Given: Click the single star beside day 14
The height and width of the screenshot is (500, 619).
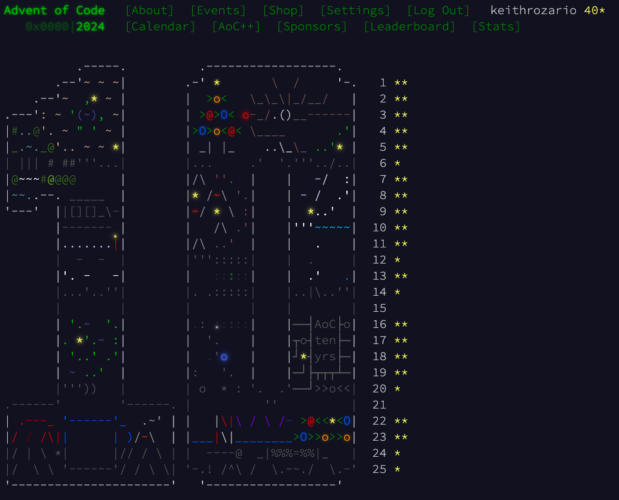Looking at the screenshot, I should click(x=397, y=292).
